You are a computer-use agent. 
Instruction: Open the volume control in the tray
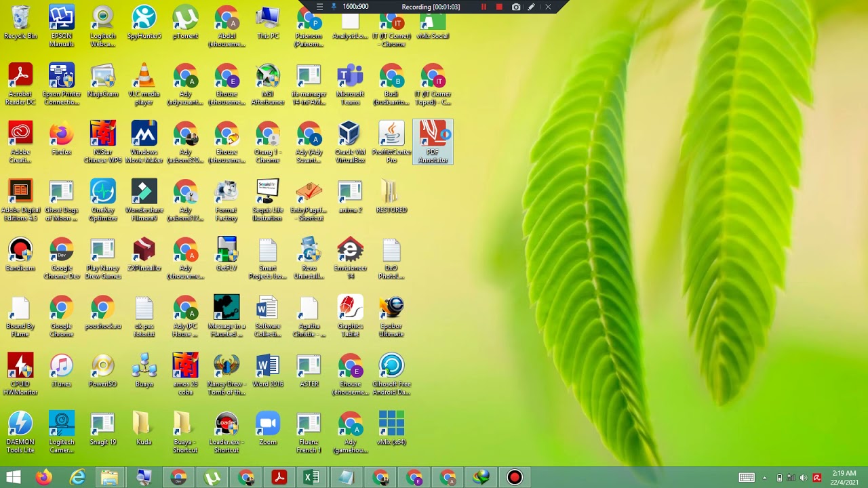[x=804, y=478]
